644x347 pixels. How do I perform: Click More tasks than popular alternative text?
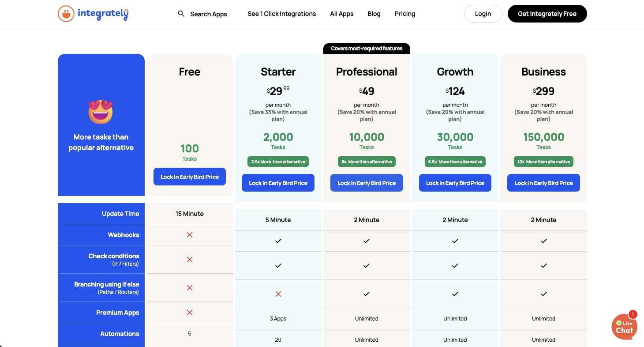pos(101,142)
